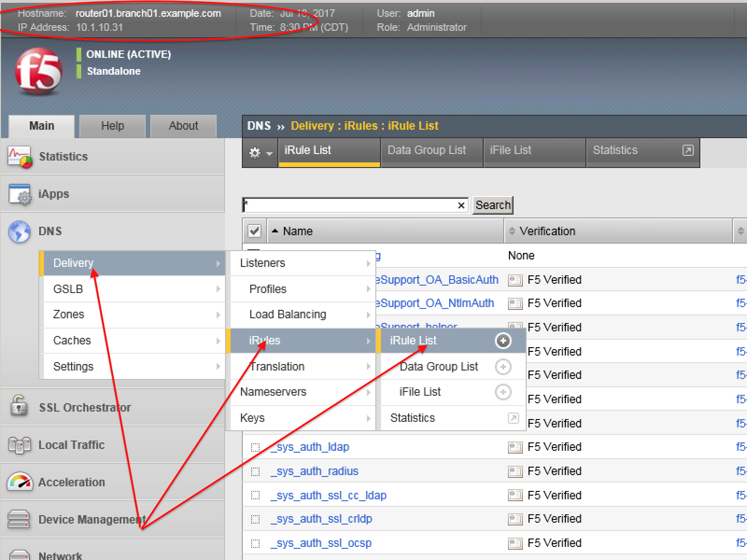Open the _sys_auth_ssl_ocsp iRule link
This screenshot has height=560, width=747.
pyautogui.click(x=321, y=543)
